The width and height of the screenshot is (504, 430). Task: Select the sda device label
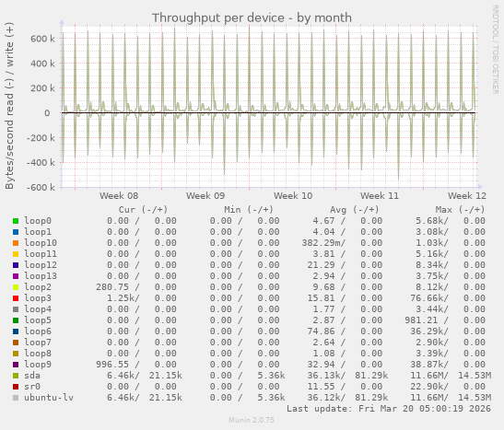pos(32,376)
